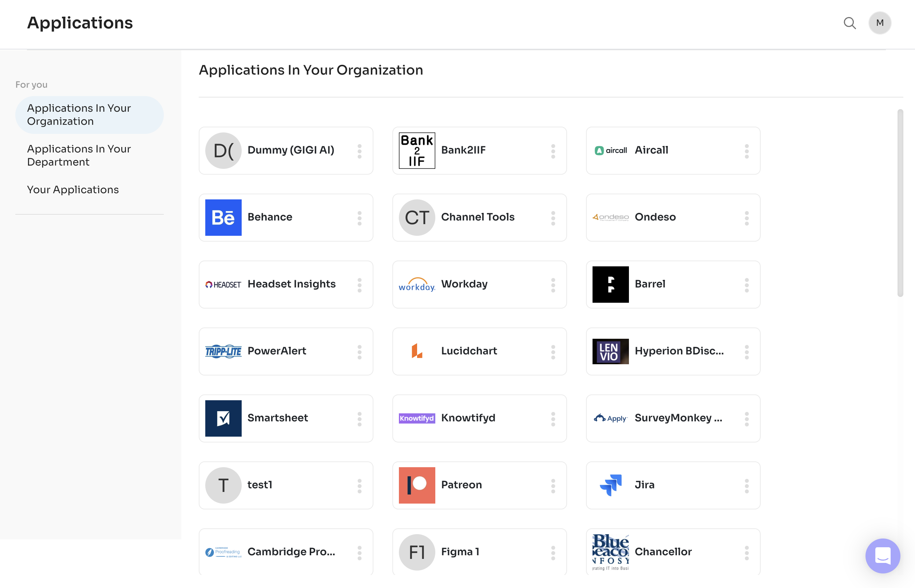The image size is (915, 588).
Task: Click the Jira logo
Action: [610, 485]
